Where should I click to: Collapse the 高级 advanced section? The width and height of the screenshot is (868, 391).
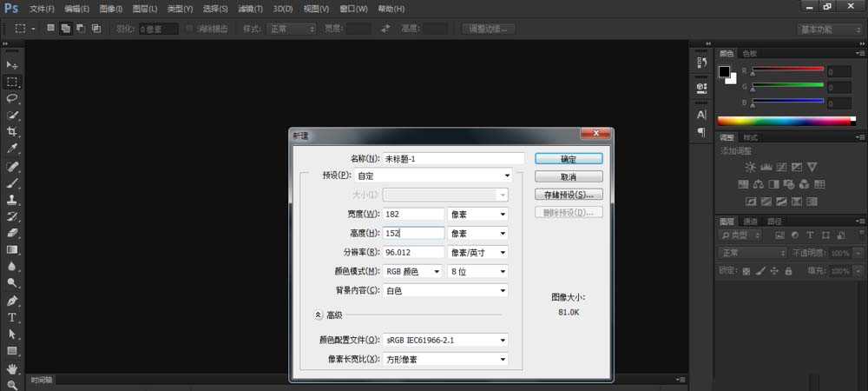tap(318, 315)
